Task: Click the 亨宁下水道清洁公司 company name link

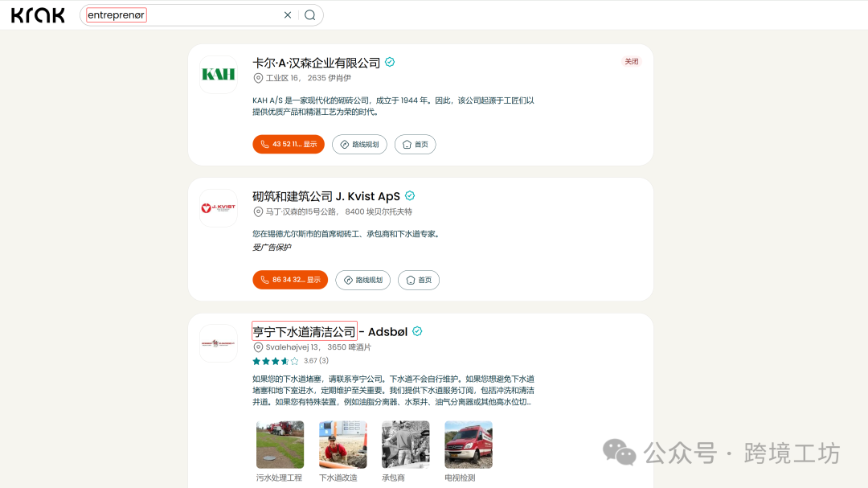Action: [305, 330]
